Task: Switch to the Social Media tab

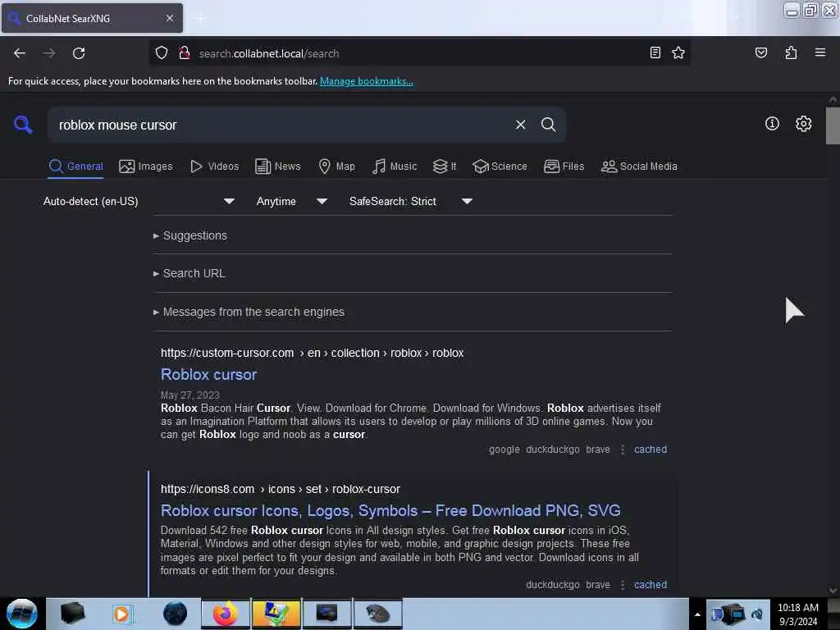Action: coord(639,166)
